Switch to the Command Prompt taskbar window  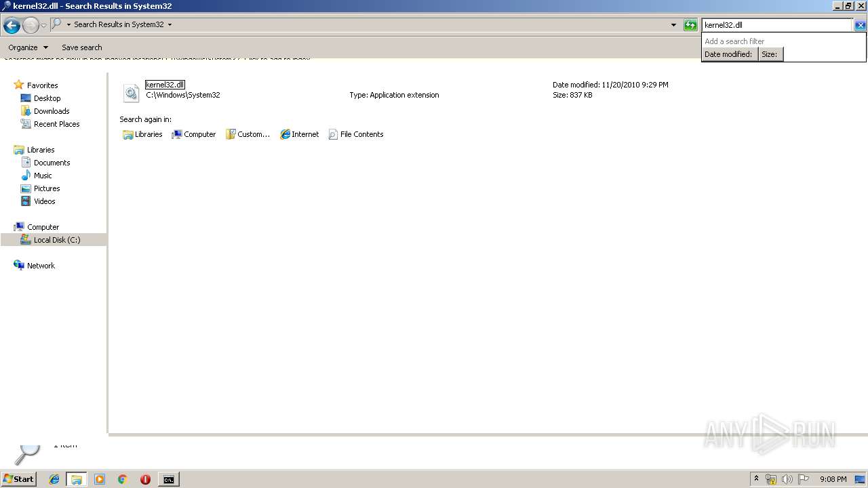tap(168, 479)
